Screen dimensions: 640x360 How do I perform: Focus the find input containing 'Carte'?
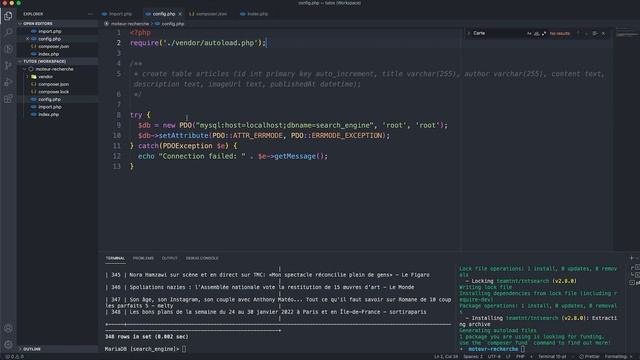pyautogui.click(x=498, y=33)
